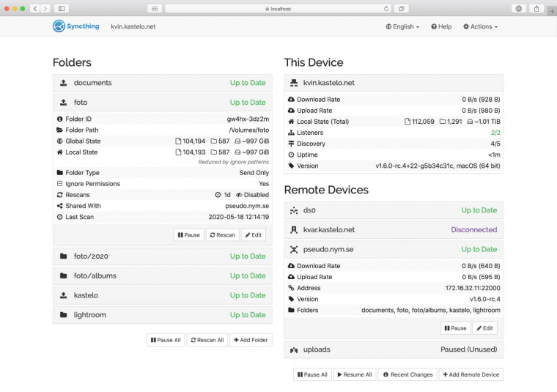The height and width of the screenshot is (392, 557).
Task: Pause all folders
Action: point(166,340)
